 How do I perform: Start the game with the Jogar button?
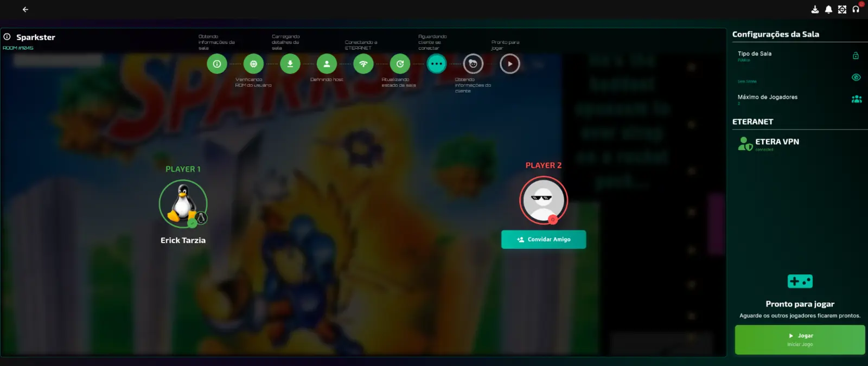800,340
